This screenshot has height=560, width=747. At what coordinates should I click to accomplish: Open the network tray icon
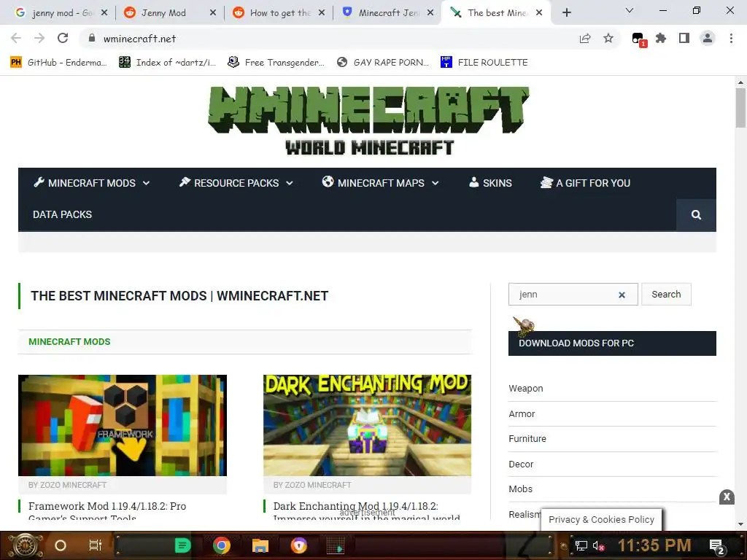[x=581, y=545]
